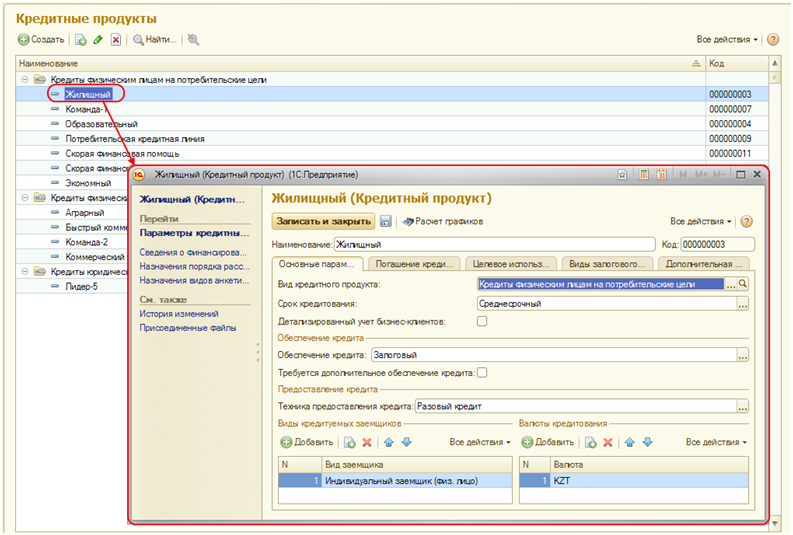Click the help question mark in the Жилищный dialog
Viewport: 793px width, 535px height.
point(746,221)
